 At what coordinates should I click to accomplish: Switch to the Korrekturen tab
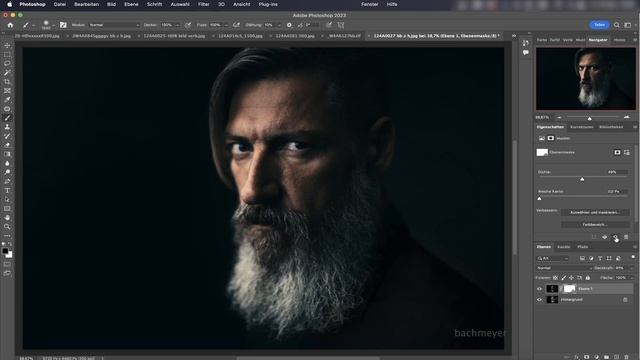pos(582,127)
